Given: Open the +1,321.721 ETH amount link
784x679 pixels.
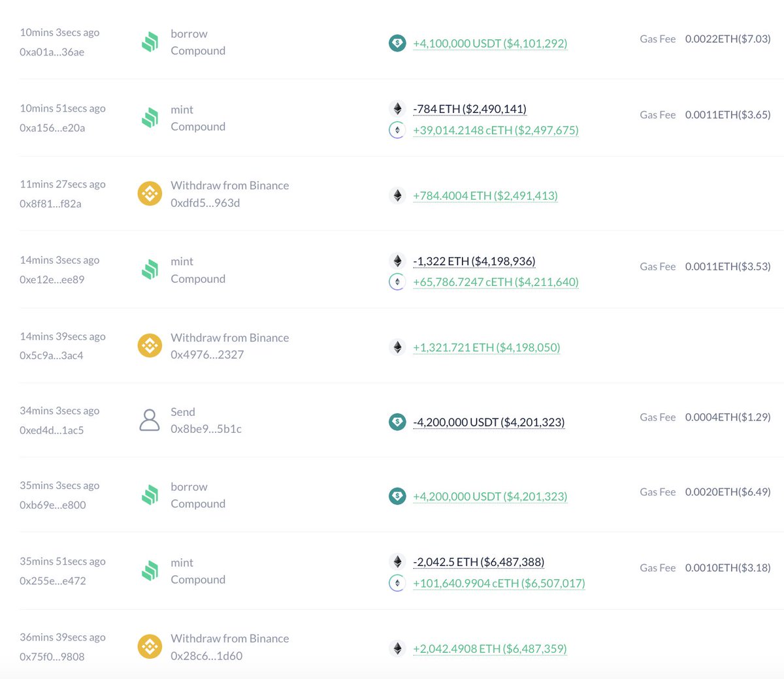Looking at the screenshot, I should click(487, 347).
